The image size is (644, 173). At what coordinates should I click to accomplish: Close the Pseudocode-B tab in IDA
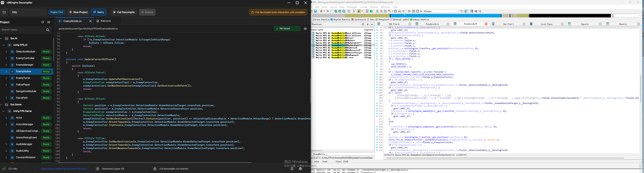pos(486,24)
